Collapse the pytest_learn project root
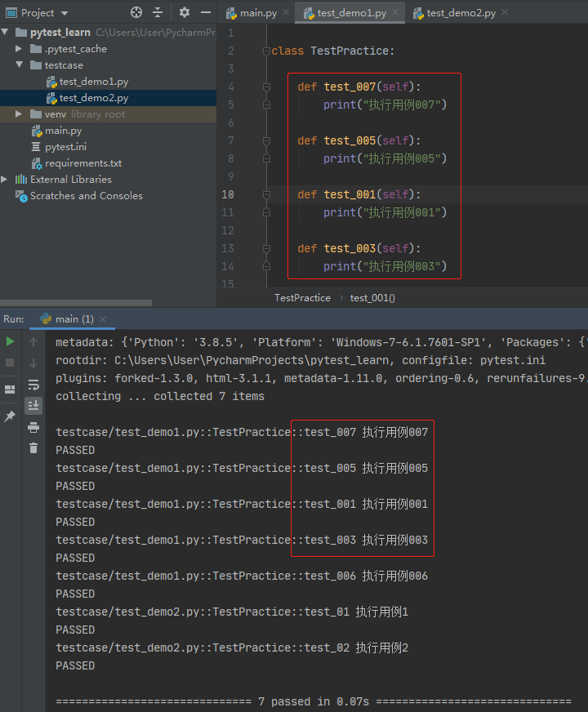The width and height of the screenshot is (588, 712). [6, 32]
